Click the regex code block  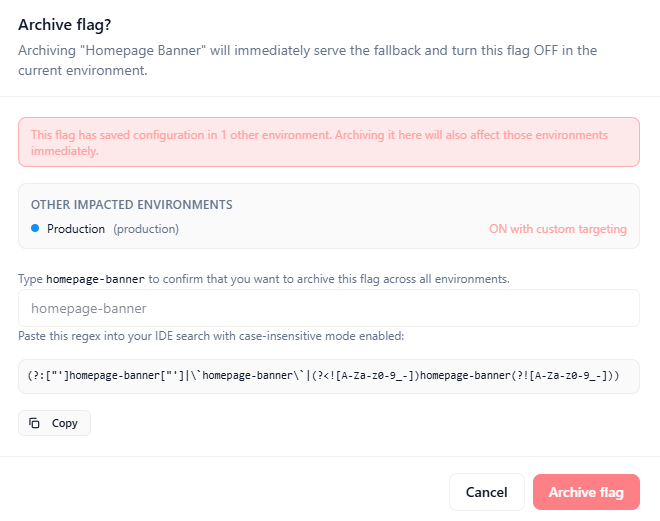[329, 376]
